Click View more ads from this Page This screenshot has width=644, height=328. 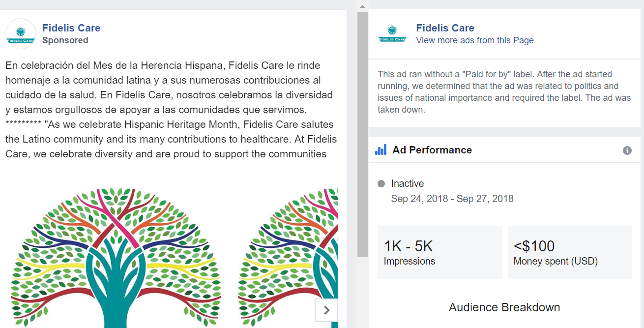click(x=474, y=40)
